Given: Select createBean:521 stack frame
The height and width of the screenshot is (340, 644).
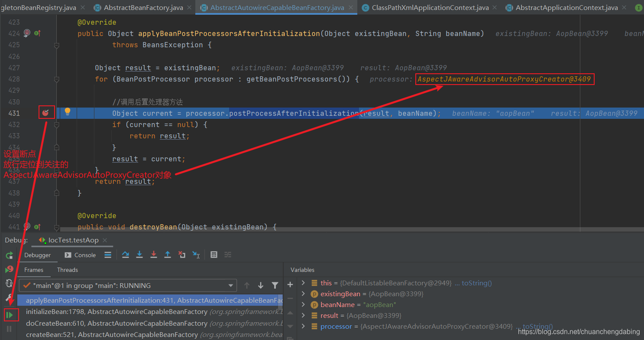Looking at the screenshot, I should [x=150, y=335].
